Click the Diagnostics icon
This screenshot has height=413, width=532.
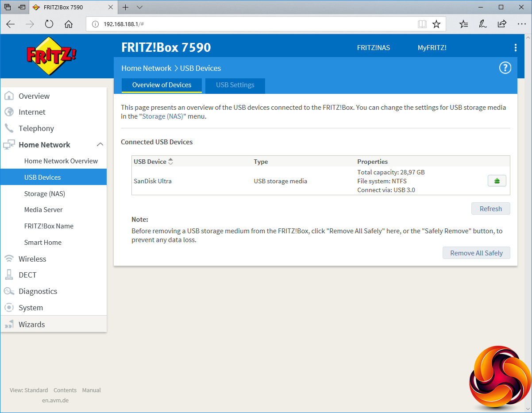tap(8, 291)
